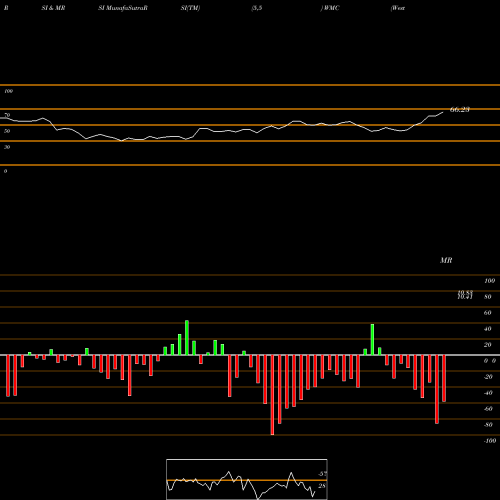Image resolution: width=500 pixels, height=500 pixels.
Task: Click the '-40' label on MR axis
Action: tap(488, 393)
